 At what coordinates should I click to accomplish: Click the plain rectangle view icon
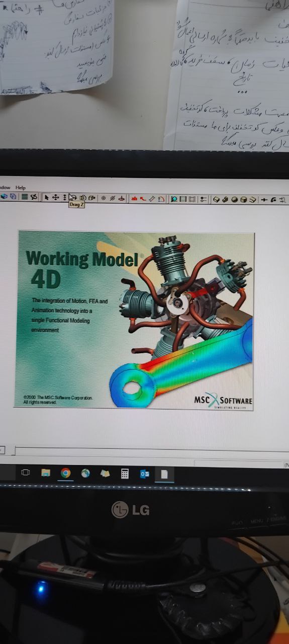click(x=183, y=199)
